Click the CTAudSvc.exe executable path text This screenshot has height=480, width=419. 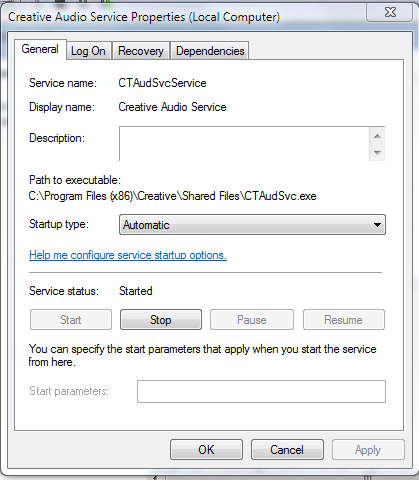(x=172, y=196)
